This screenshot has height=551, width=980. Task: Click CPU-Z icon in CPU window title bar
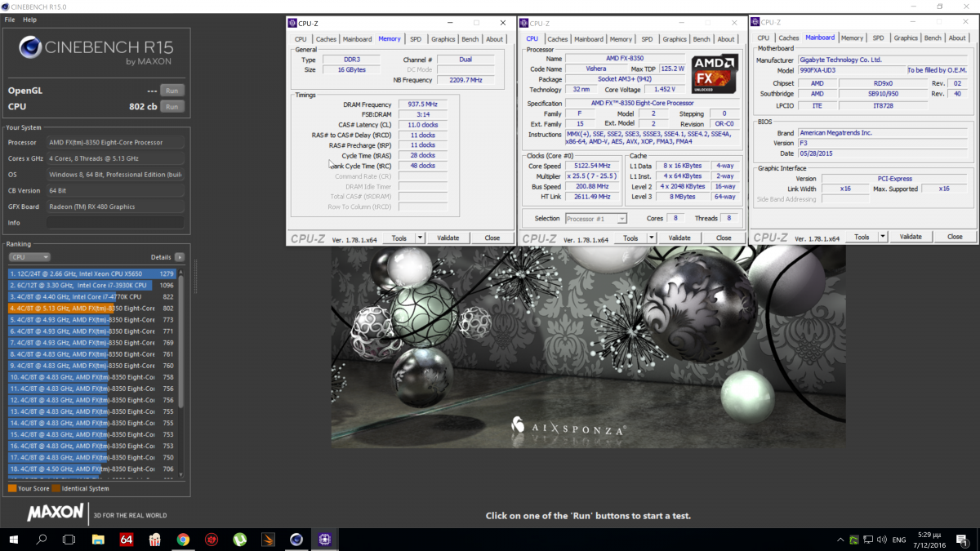524,23
